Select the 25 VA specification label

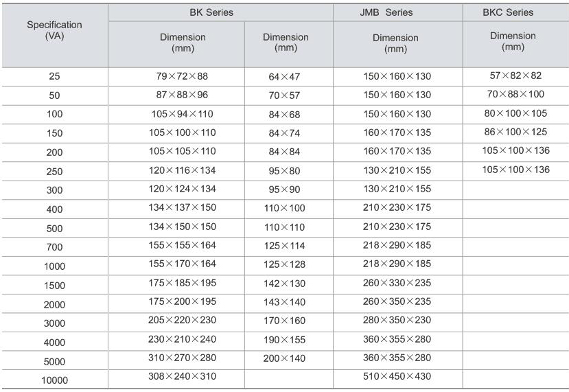click(54, 77)
